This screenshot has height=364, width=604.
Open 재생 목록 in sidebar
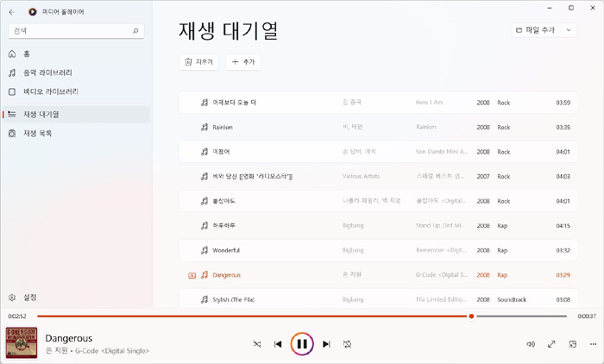click(76, 134)
